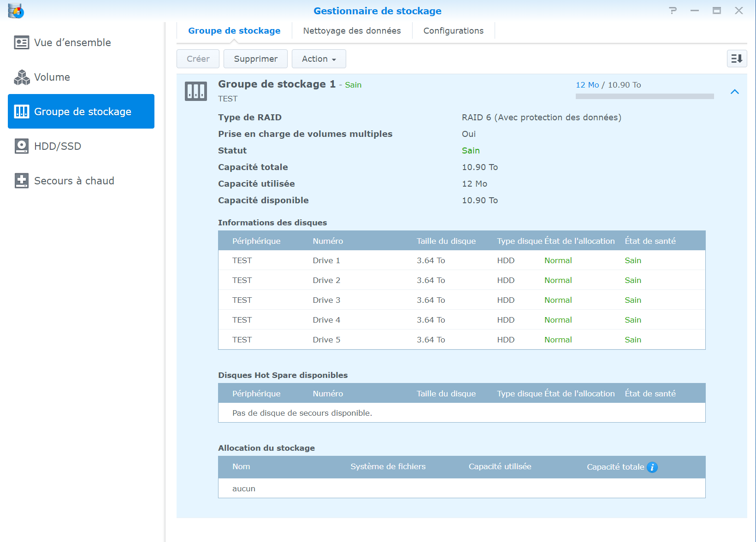Image resolution: width=756 pixels, height=542 pixels.
Task: Click the info icon beside Capacité totale
Action: [x=652, y=467]
